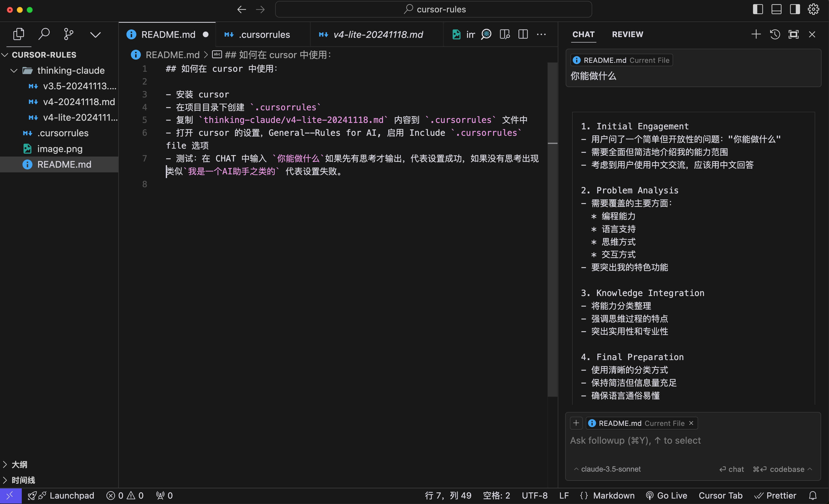Viewport: 829px width, 504px height.
Task: Start a new chat with plus icon
Action: [756, 34]
